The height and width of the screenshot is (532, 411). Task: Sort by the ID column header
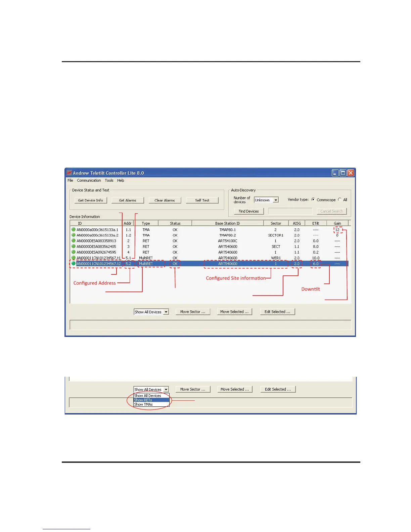(96, 223)
